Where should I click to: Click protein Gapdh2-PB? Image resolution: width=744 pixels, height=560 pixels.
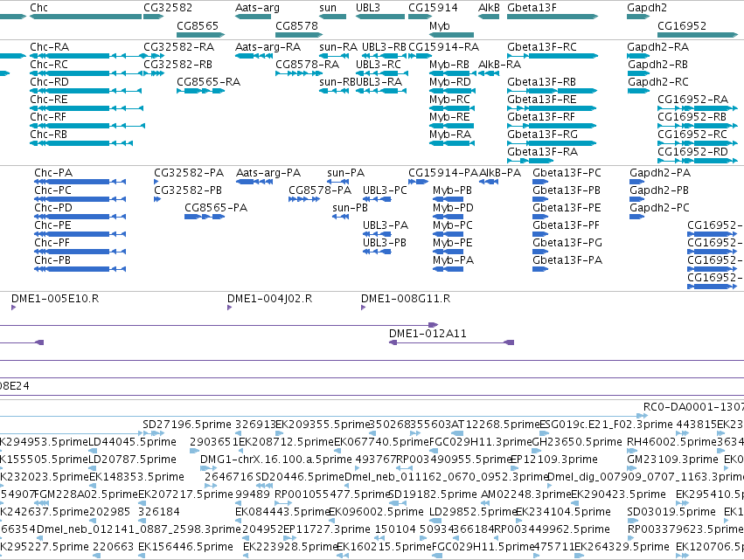pos(636,199)
